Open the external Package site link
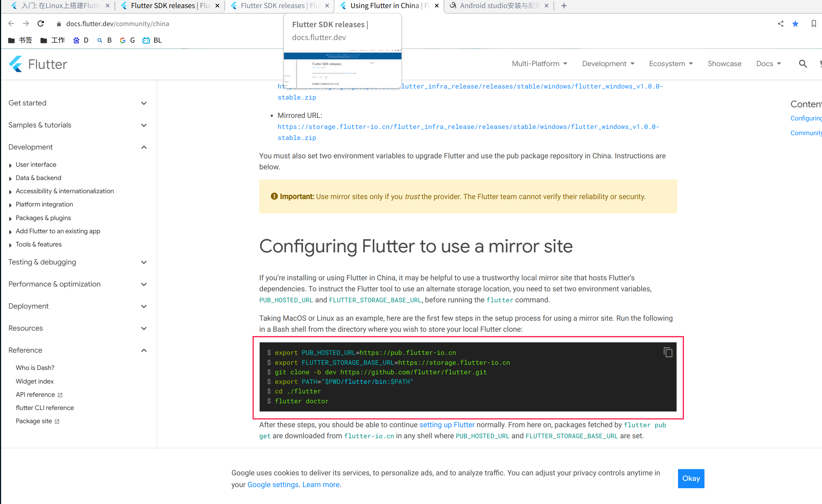 click(x=37, y=421)
